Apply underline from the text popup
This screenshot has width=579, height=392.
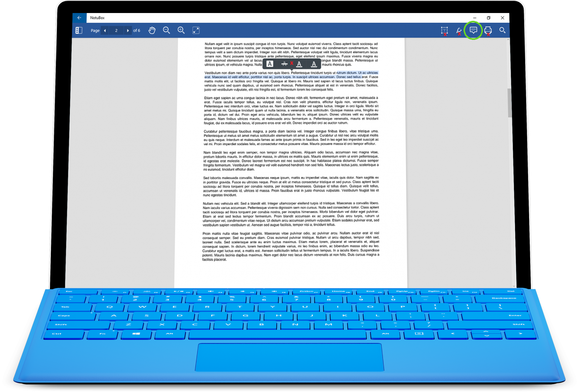(299, 64)
